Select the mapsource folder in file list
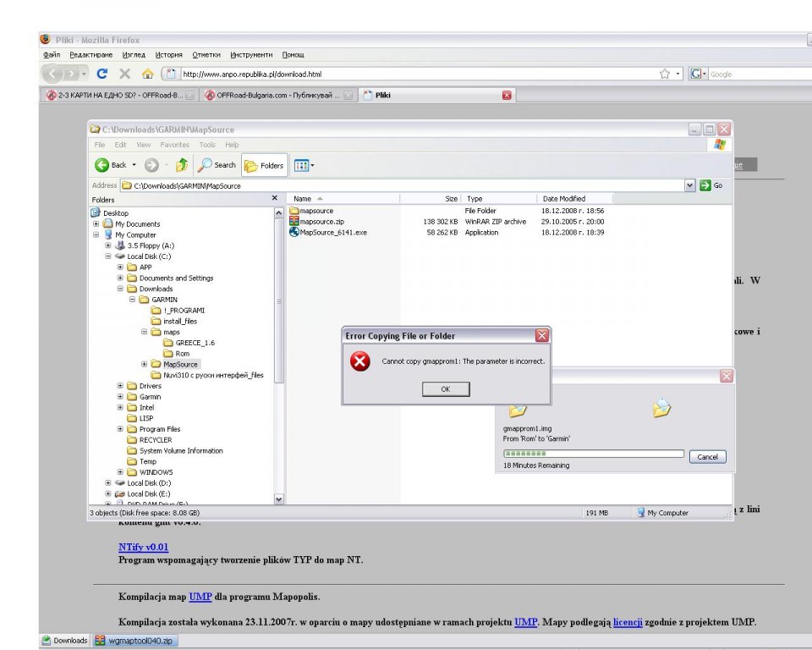The image size is (812, 650). [311, 211]
